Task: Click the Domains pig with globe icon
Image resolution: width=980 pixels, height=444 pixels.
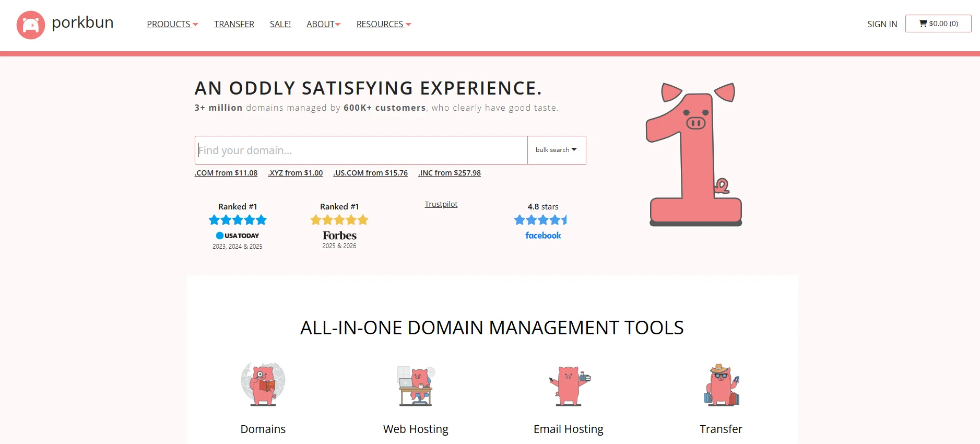Action: pyautogui.click(x=263, y=384)
